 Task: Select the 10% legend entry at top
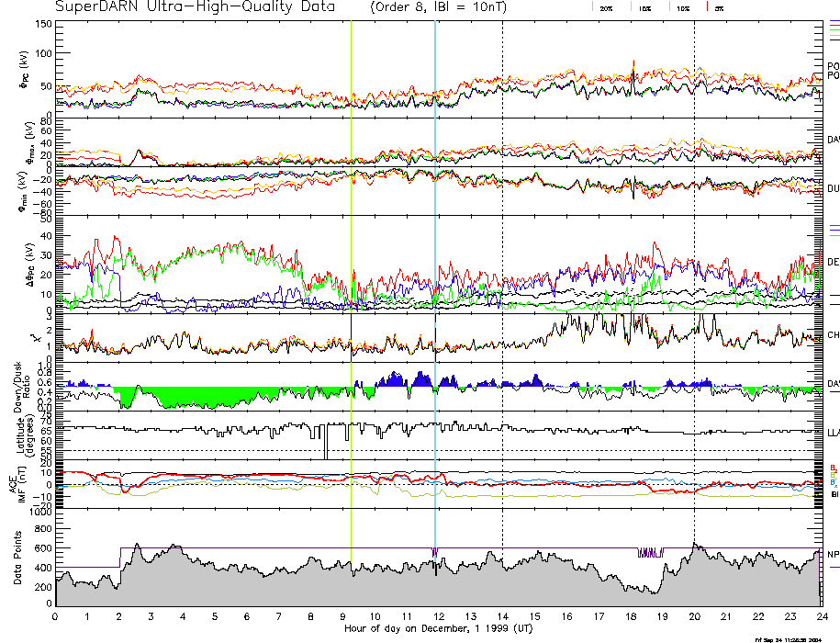click(x=682, y=7)
